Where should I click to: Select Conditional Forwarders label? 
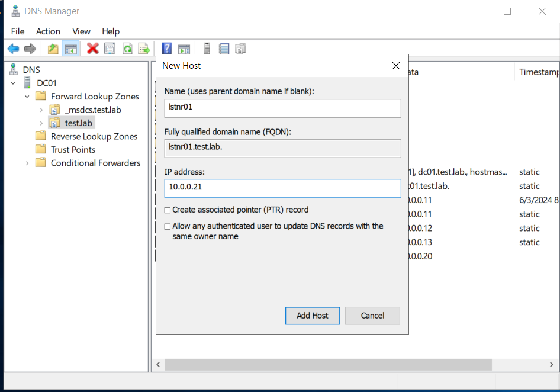tap(95, 163)
